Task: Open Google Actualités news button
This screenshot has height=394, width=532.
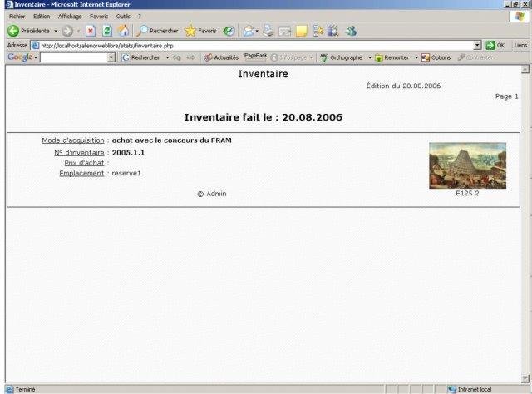Action: pos(221,57)
